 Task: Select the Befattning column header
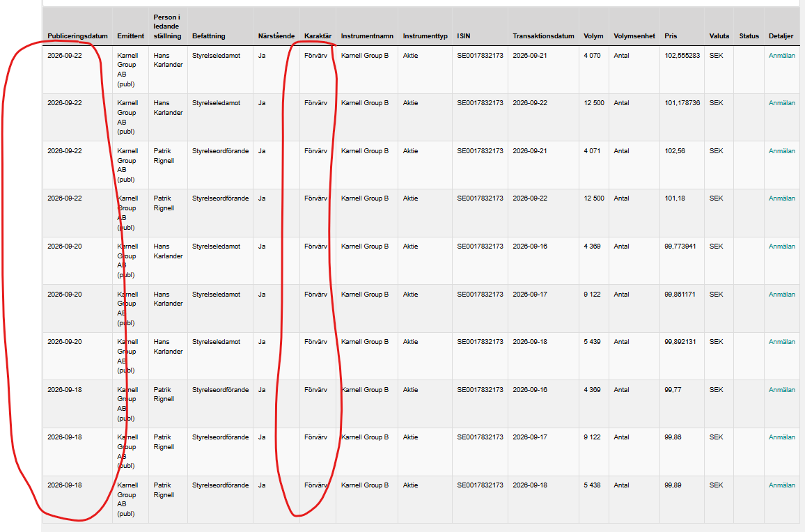208,36
